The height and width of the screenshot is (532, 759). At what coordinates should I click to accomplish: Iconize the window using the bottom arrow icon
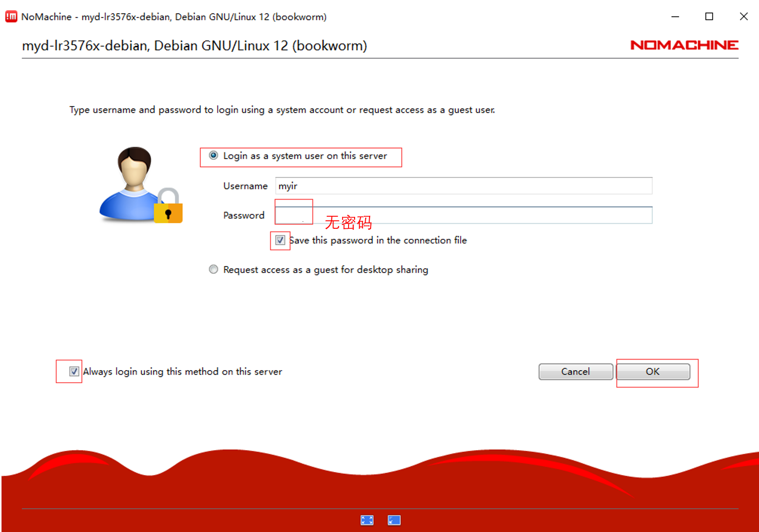[x=394, y=520]
